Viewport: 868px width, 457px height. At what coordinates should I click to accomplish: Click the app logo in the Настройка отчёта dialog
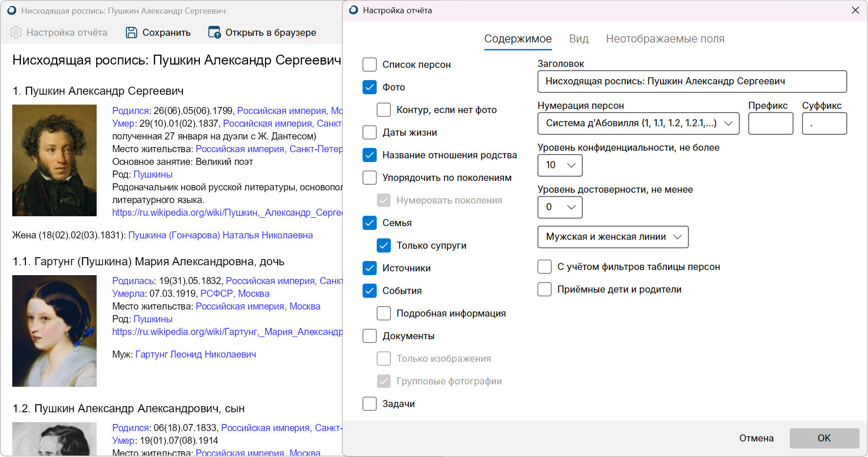353,10
